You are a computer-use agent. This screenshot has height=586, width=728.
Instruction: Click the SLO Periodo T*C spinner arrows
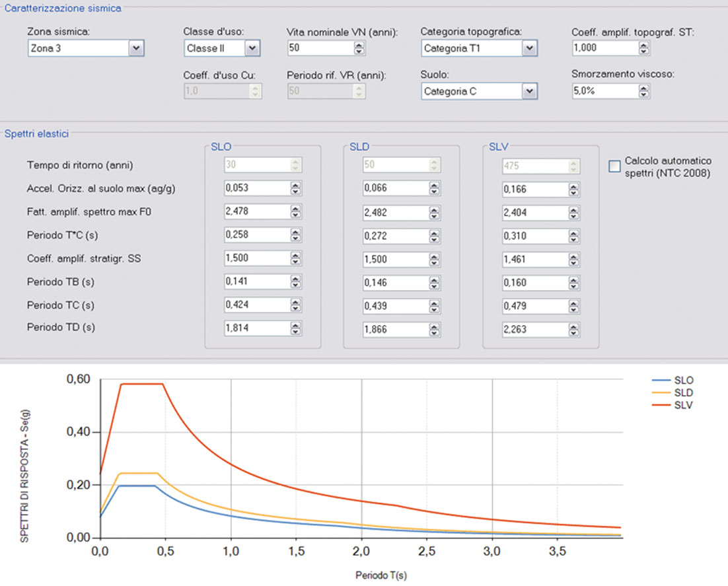coord(296,235)
